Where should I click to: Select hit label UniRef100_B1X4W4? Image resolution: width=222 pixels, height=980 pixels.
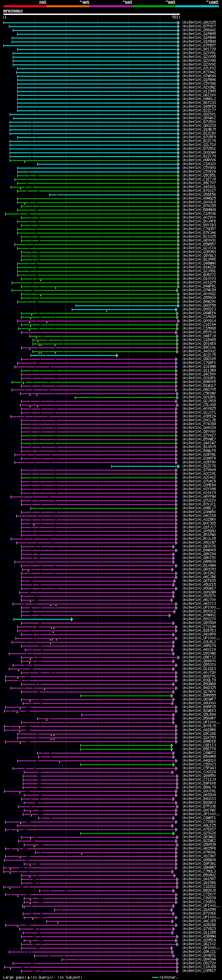click(x=199, y=565)
